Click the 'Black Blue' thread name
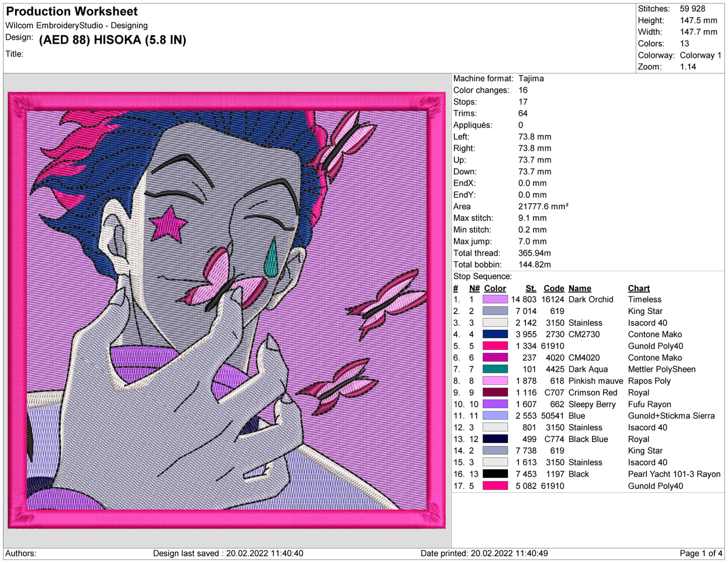The height and width of the screenshot is (563, 728). 588,439
